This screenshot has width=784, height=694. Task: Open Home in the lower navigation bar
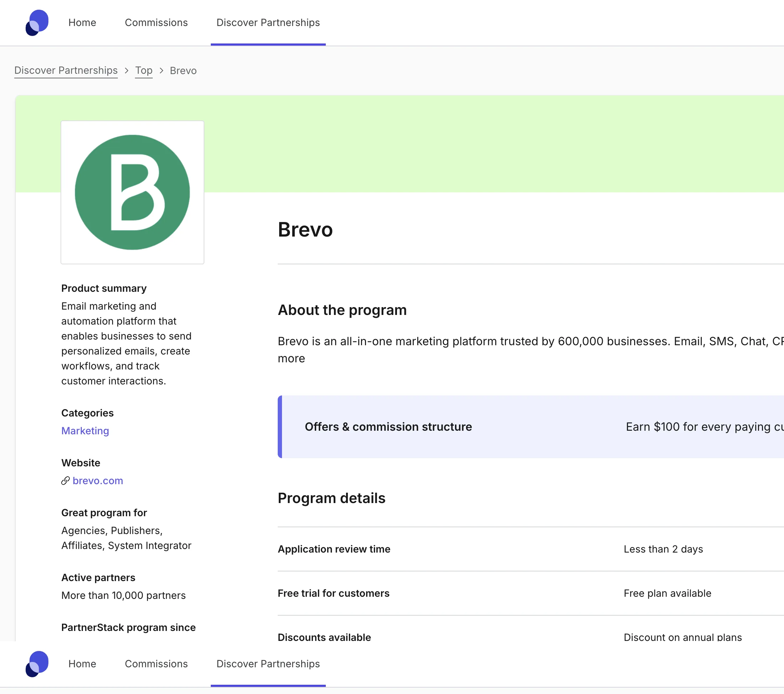click(82, 664)
